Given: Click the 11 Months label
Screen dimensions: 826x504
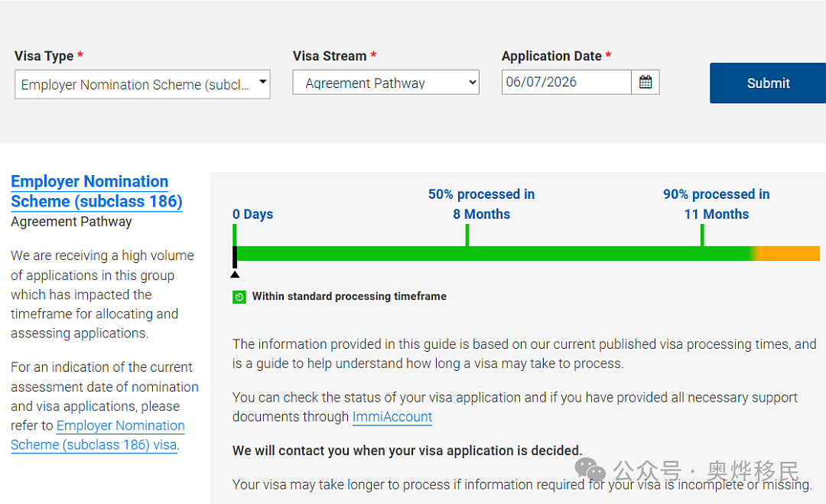Looking at the screenshot, I should tap(717, 214).
